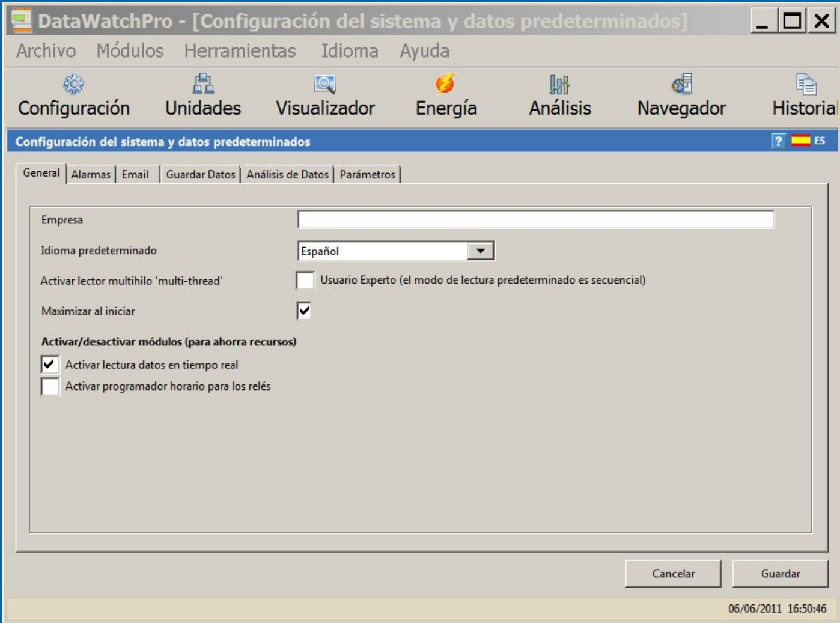Image resolution: width=840 pixels, height=623 pixels.
Task: Expand the Idioma predeterminado dropdown
Action: [x=481, y=251]
